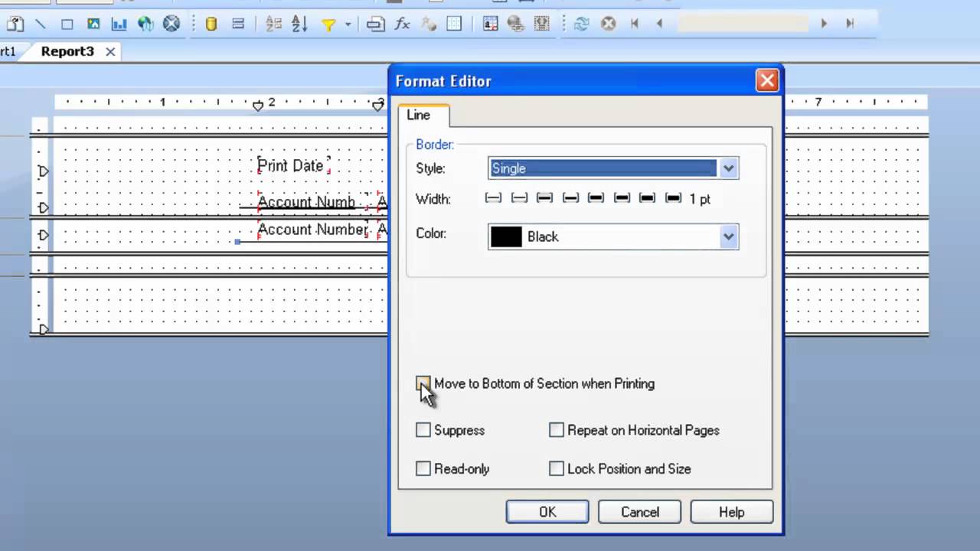
Task: Select the Account Number detail field
Action: [312, 230]
